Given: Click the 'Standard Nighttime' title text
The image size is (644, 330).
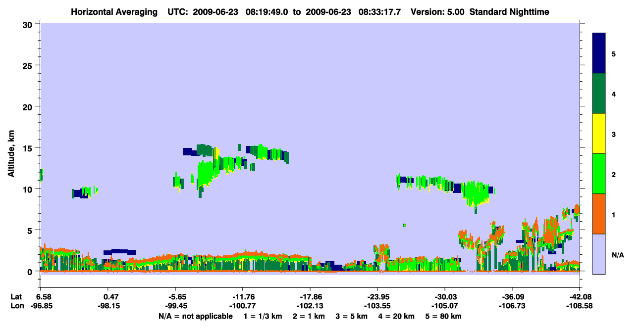Looking at the screenshot, I should (509, 11).
